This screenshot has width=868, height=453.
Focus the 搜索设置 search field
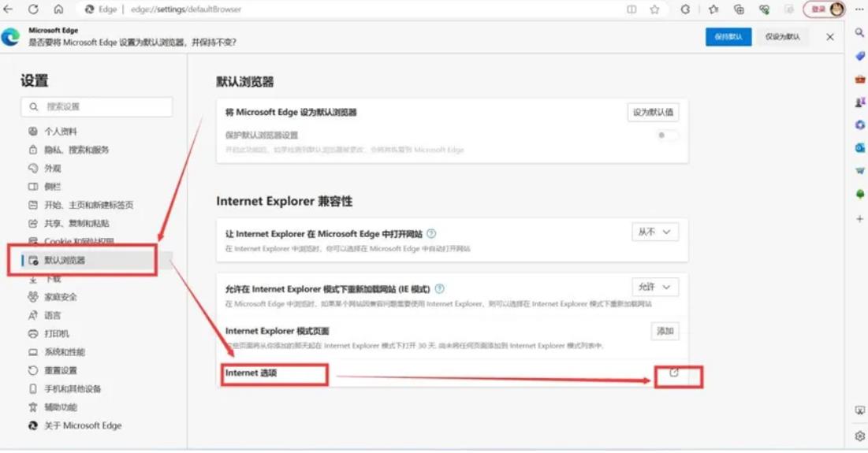pyautogui.click(x=97, y=107)
